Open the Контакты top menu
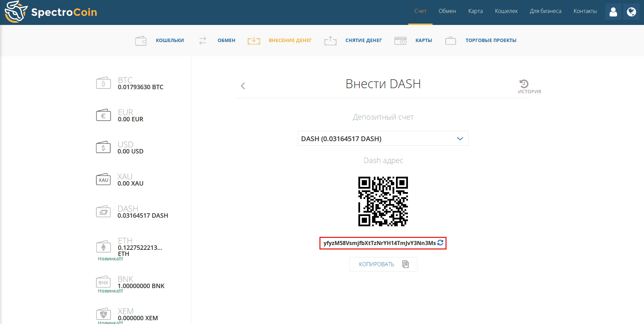This screenshot has width=644, height=324. [585, 11]
